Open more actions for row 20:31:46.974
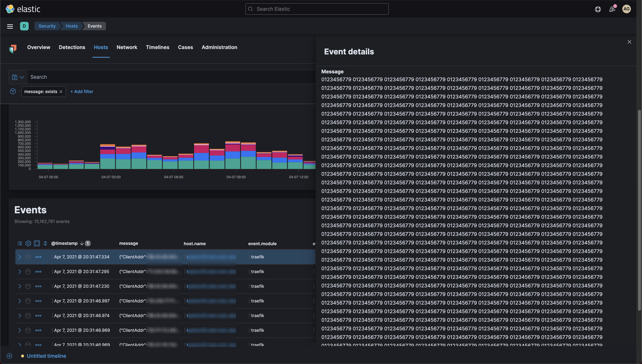The image size is (642, 364). point(38,316)
